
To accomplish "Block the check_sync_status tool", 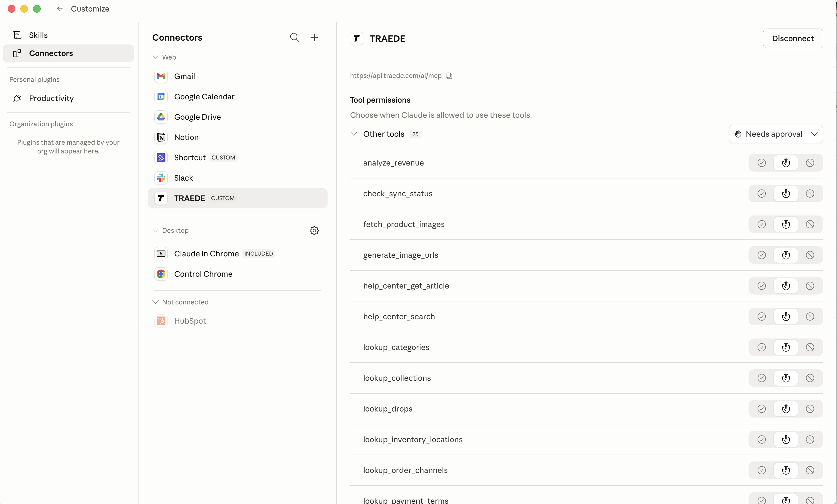I will point(810,194).
